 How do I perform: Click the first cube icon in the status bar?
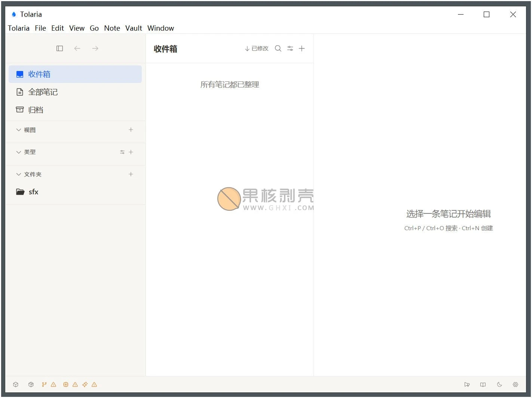coord(16,385)
